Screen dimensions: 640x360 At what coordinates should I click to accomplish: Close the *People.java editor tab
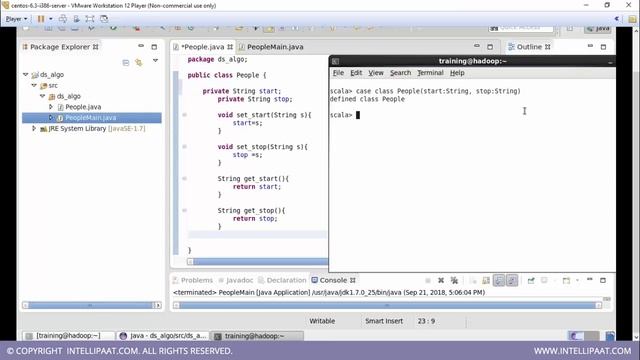pyautogui.click(x=230, y=47)
